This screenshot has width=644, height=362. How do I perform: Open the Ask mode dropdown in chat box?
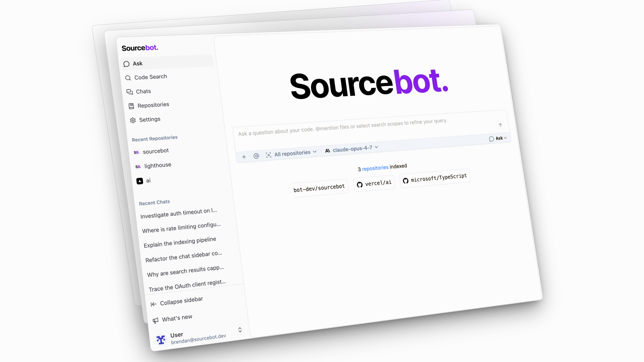pos(498,138)
